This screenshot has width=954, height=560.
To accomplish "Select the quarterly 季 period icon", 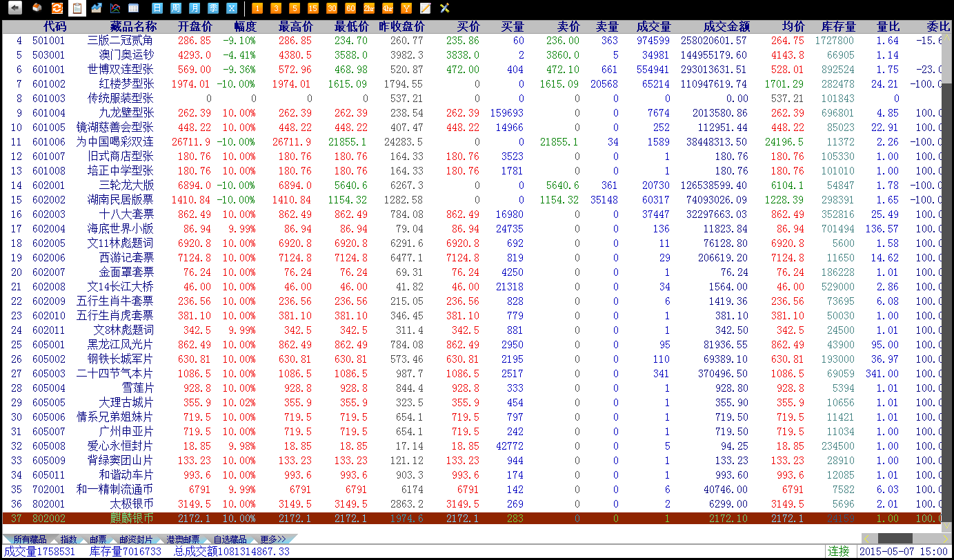I will tap(213, 8).
